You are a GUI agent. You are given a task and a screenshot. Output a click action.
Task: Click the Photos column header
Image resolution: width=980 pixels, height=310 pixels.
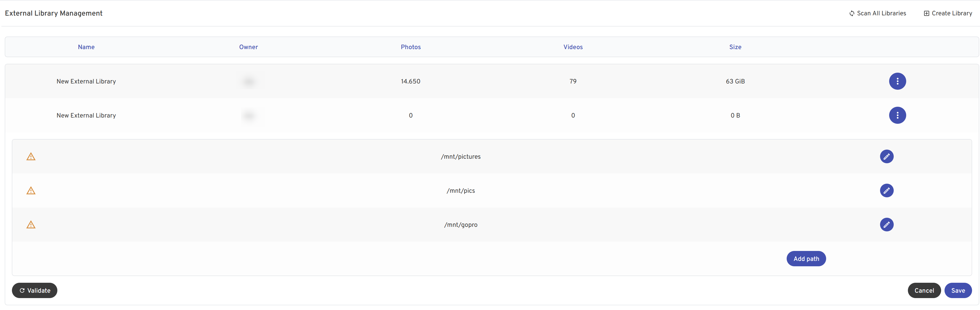(x=411, y=47)
